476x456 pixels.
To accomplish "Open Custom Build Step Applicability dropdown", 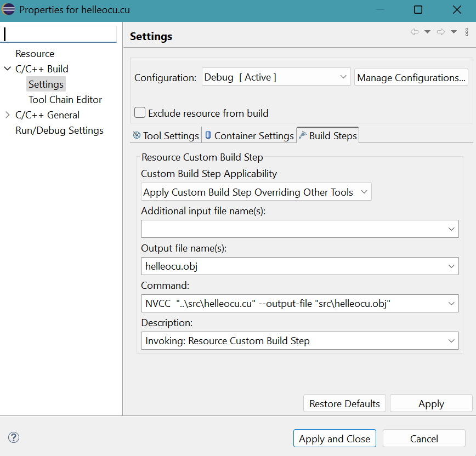I will [x=256, y=192].
